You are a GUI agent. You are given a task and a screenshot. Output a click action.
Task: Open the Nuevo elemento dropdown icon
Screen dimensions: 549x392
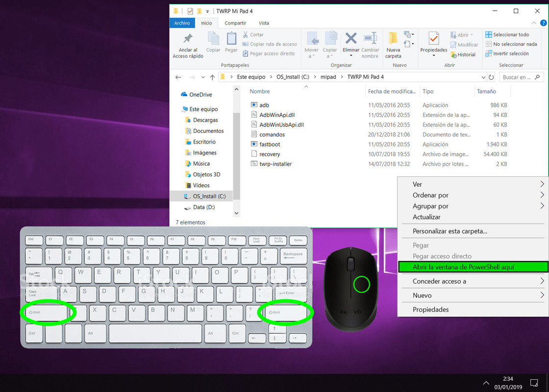click(x=409, y=34)
